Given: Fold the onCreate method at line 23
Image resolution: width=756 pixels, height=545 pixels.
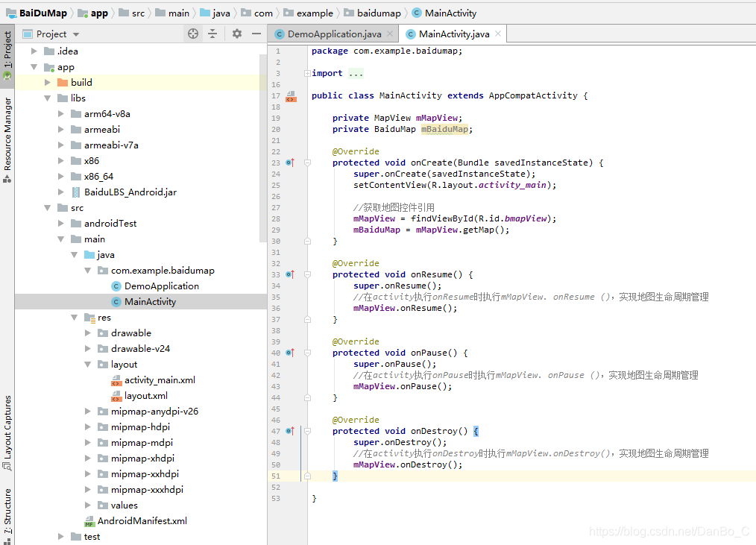Looking at the screenshot, I should (x=307, y=163).
